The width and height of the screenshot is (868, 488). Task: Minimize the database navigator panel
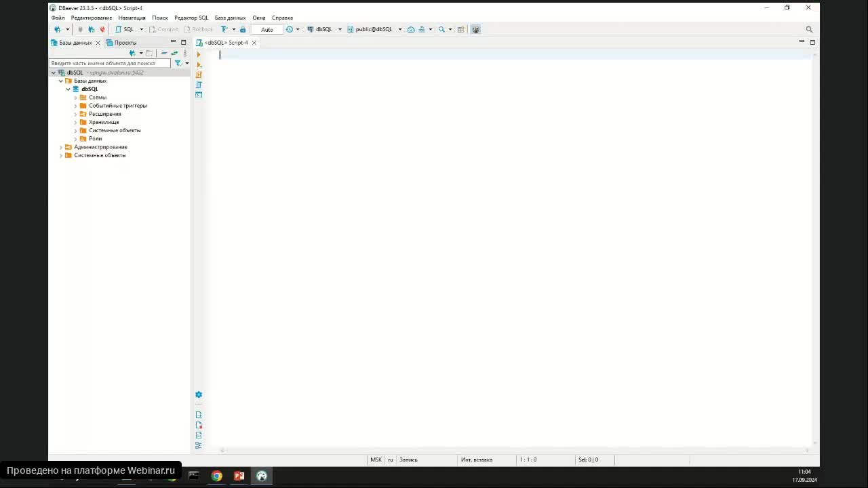(173, 42)
